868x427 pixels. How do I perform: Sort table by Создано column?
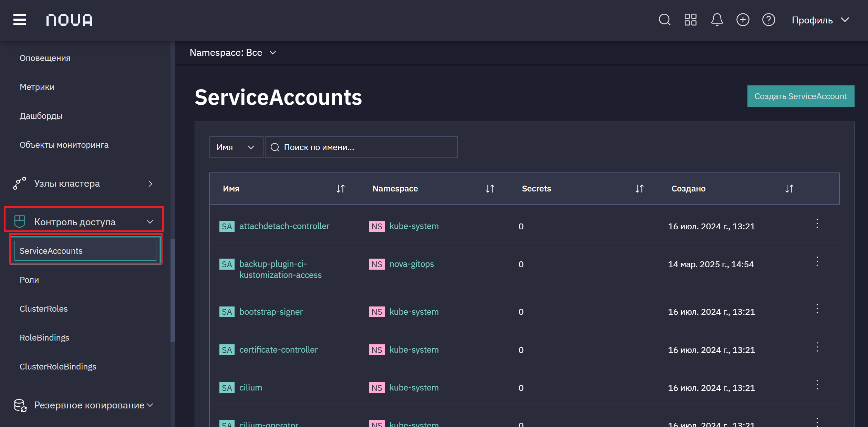click(789, 189)
